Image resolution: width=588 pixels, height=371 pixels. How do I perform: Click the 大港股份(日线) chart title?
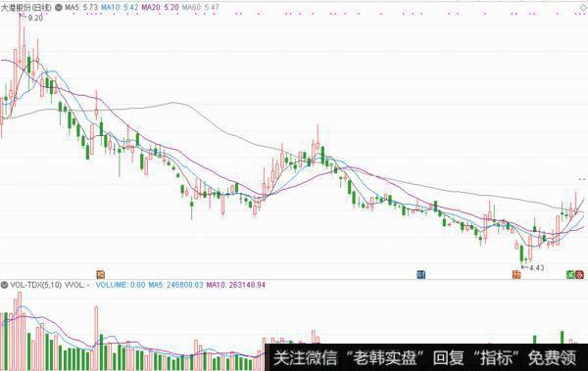click(25, 7)
